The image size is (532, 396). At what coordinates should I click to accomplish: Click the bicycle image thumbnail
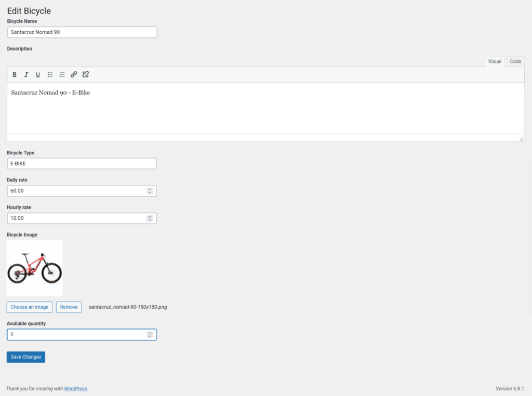35,268
